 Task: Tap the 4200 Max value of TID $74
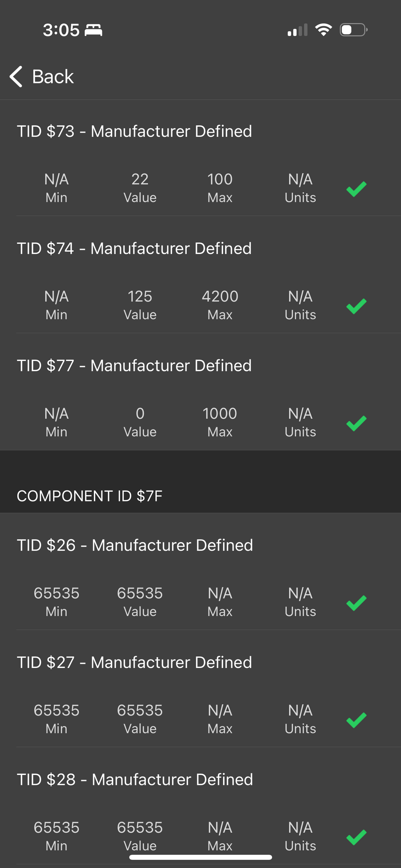tap(220, 297)
